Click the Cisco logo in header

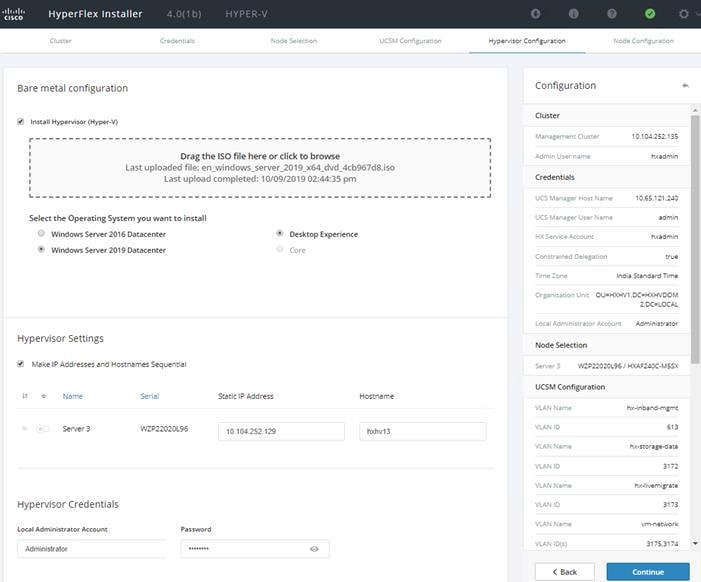13,14
